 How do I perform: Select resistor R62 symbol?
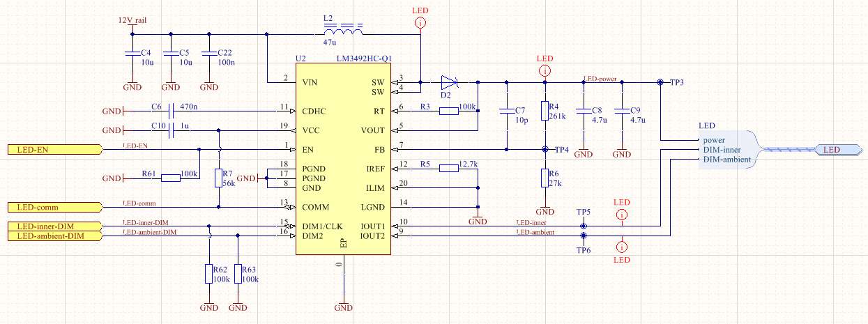[x=208, y=274]
